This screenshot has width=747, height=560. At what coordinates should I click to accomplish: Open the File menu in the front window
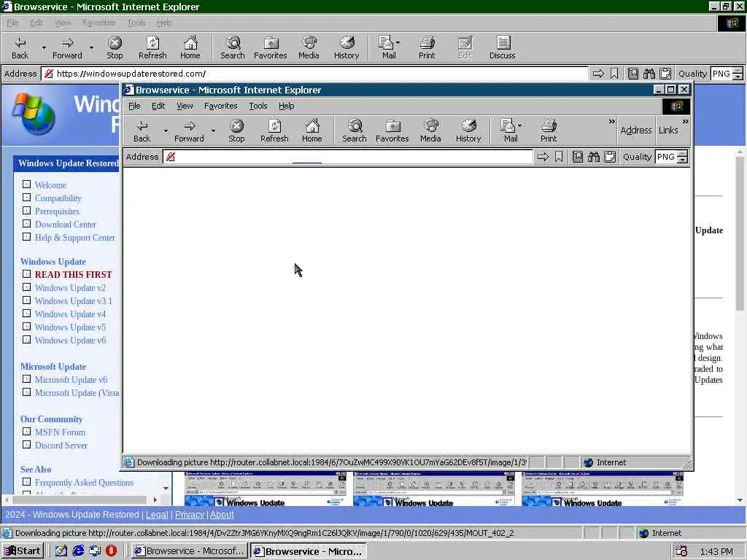[x=134, y=106]
